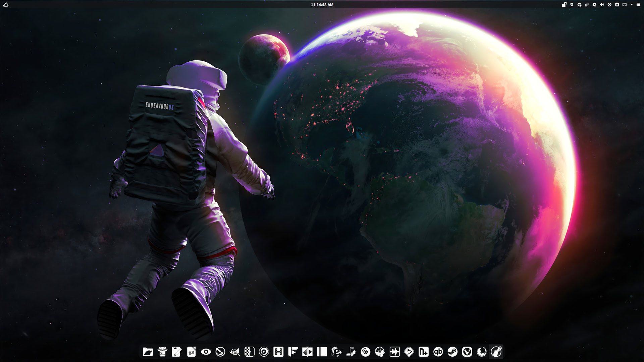644x362 pixels.
Task: Launch the crescent swirl browser in dock
Action: (482, 352)
